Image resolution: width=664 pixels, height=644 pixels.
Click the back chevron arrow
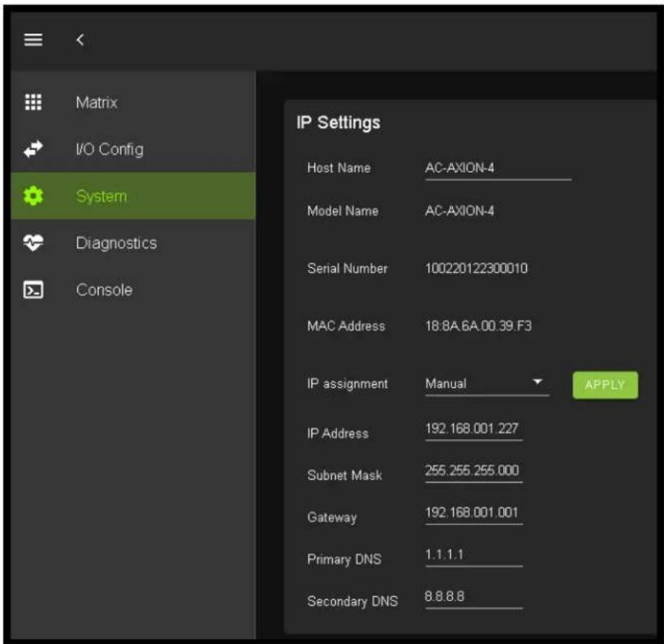(80, 40)
